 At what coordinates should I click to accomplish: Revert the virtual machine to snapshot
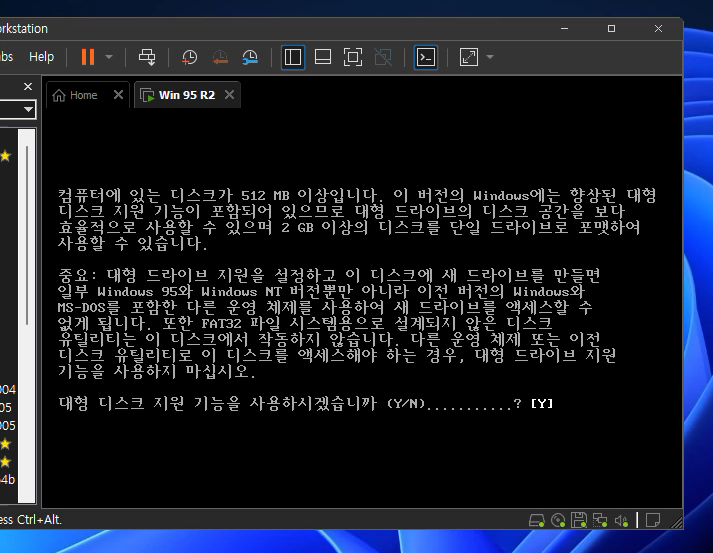coord(220,57)
